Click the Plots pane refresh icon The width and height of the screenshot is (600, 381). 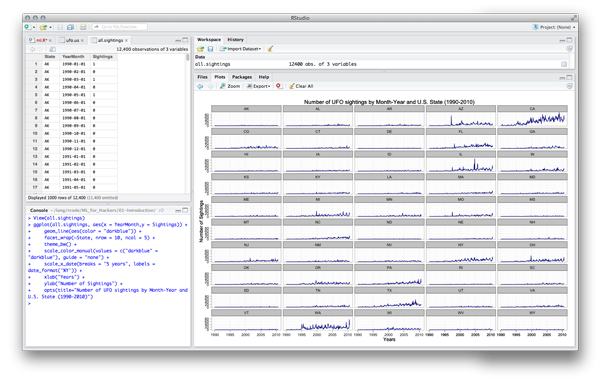tap(569, 86)
